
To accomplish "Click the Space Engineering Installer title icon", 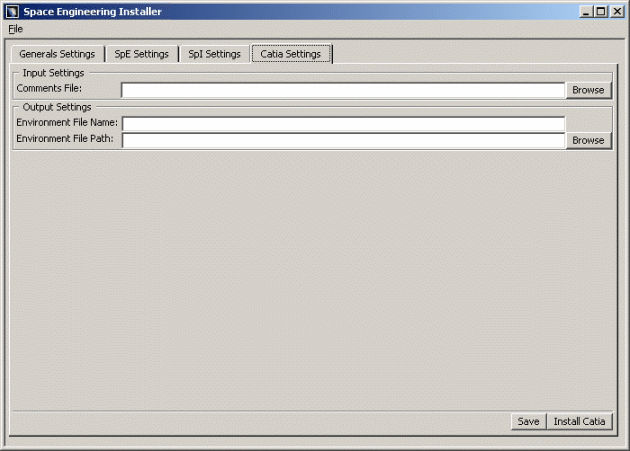I will click(x=12, y=11).
